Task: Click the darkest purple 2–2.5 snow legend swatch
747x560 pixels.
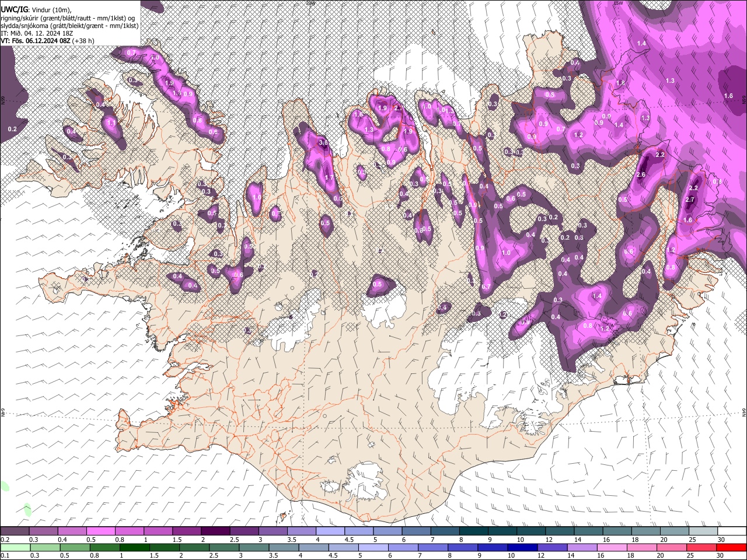Action: [215, 531]
